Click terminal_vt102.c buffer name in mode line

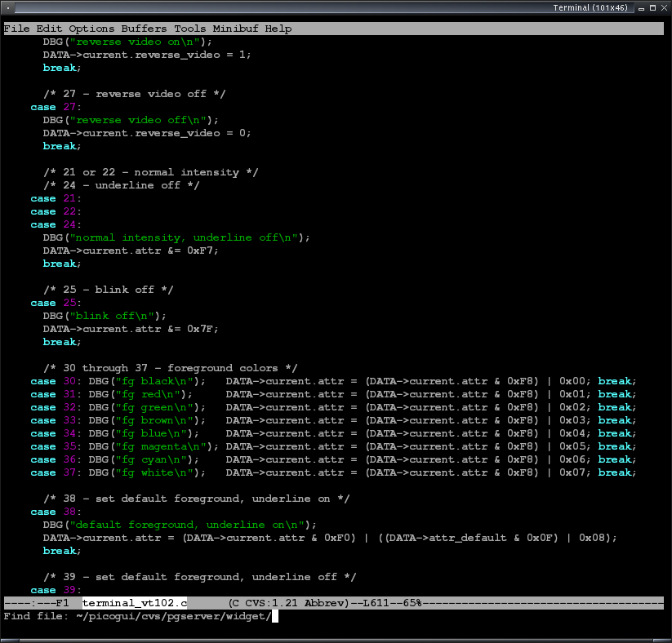click(x=135, y=603)
